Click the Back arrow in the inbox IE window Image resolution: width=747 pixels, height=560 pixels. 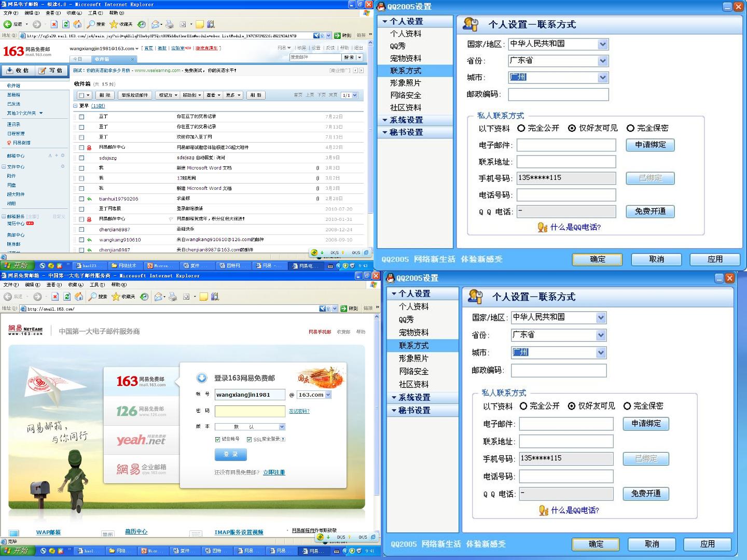click(x=8, y=24)
